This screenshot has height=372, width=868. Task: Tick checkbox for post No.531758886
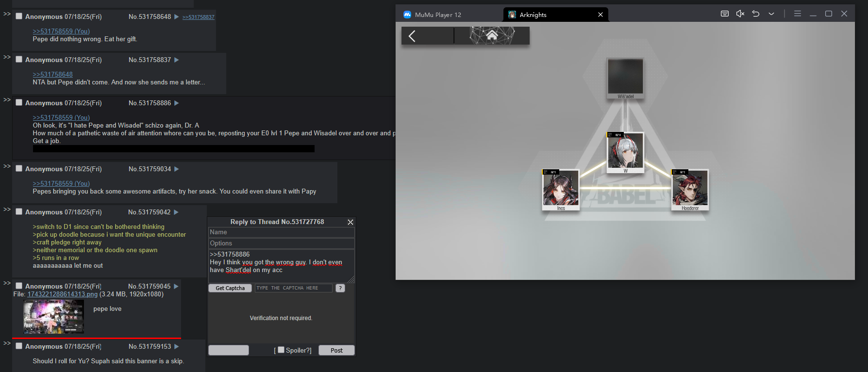[x=19, y=102]
